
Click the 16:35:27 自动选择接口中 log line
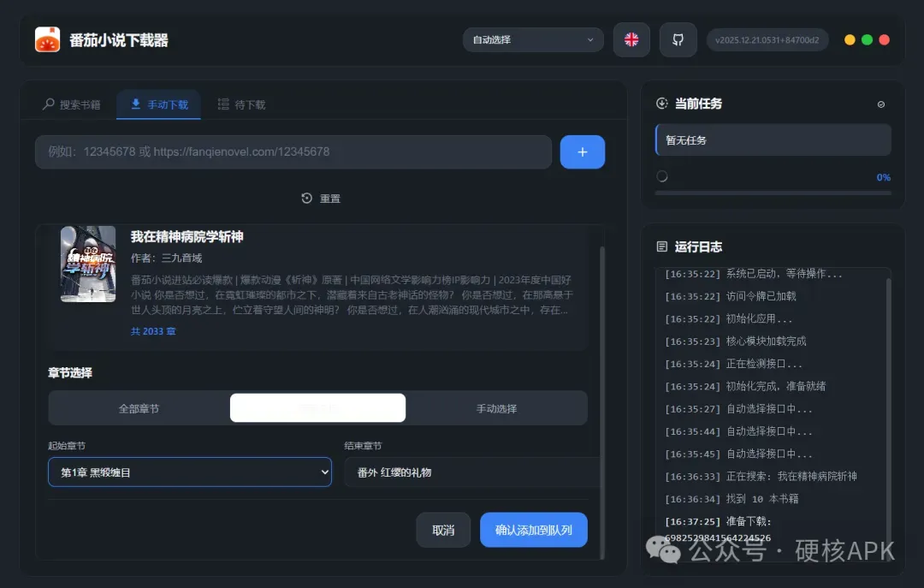(738, 409)
